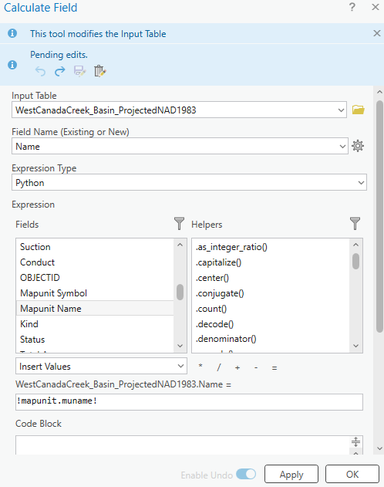Click the discard edits icon
384x487 pixels.
click(100, 71)
